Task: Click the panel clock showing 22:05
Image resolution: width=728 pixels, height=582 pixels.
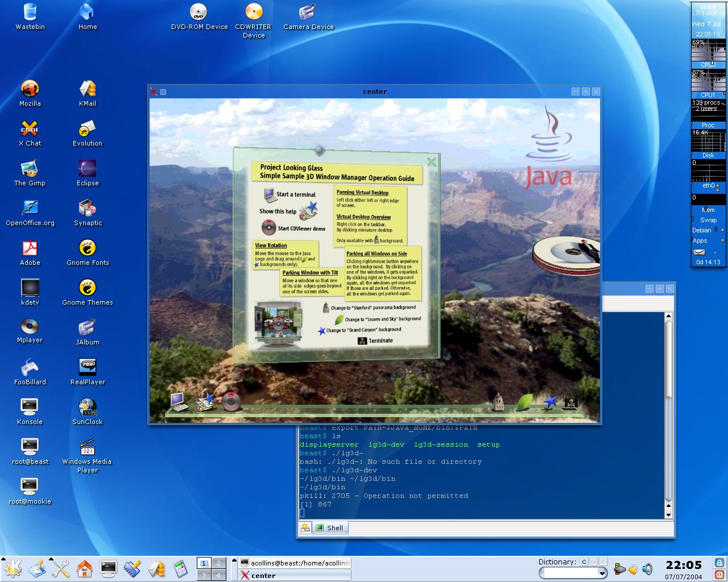Action: tap(684, 565)
